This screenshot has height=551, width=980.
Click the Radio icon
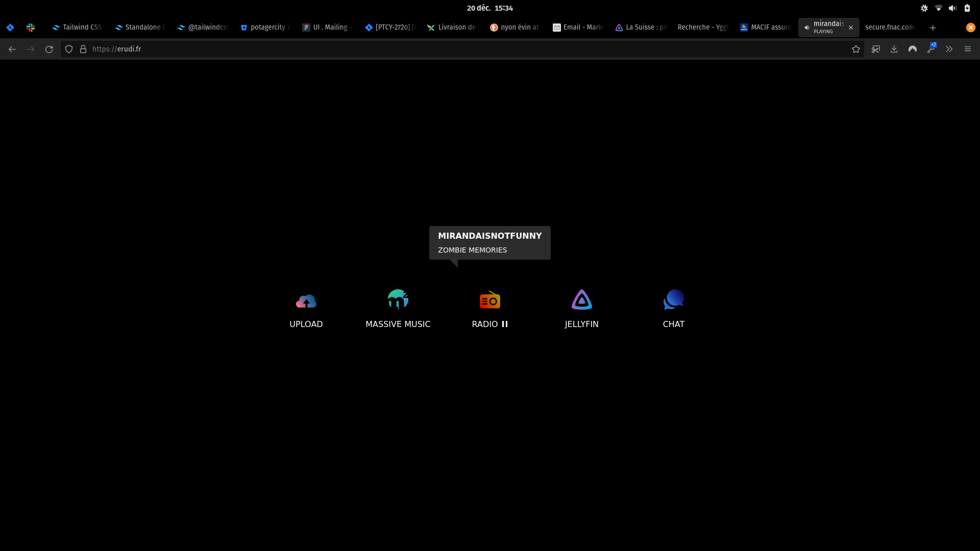click(x=489, y=300)
